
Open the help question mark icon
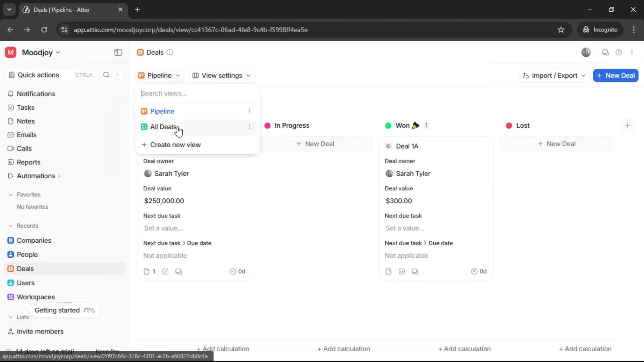click(x=619, y=52)
